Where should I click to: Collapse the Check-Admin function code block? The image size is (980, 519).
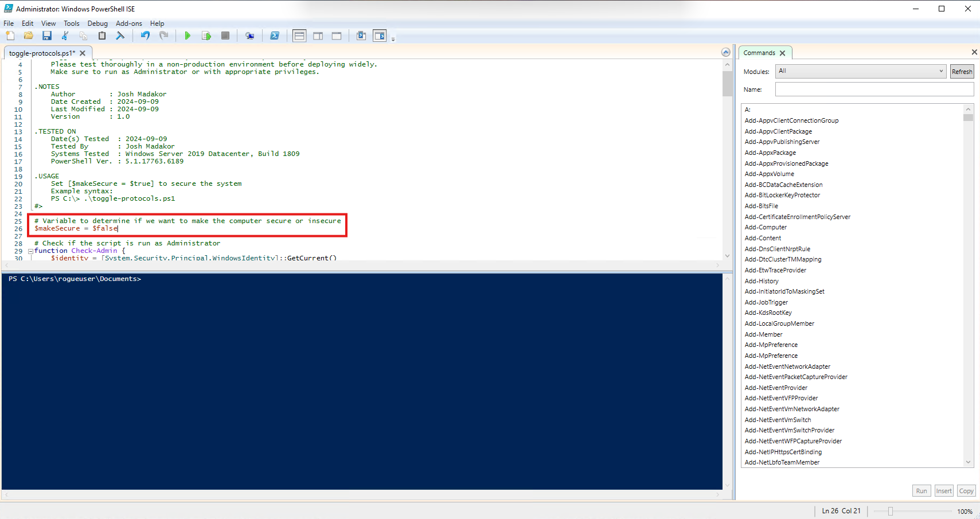click(x=30, y=251)
